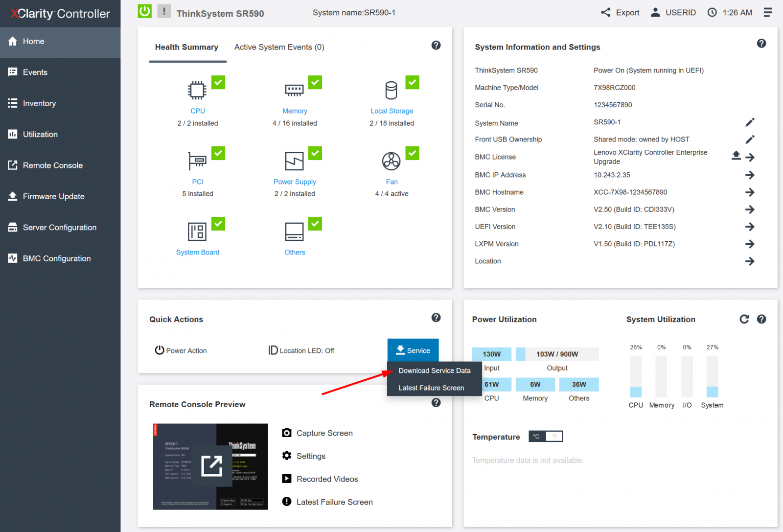The image size is (783, 532).
Task: Open the Service dropdown in Quick Actions
Action: coord(413,350)
